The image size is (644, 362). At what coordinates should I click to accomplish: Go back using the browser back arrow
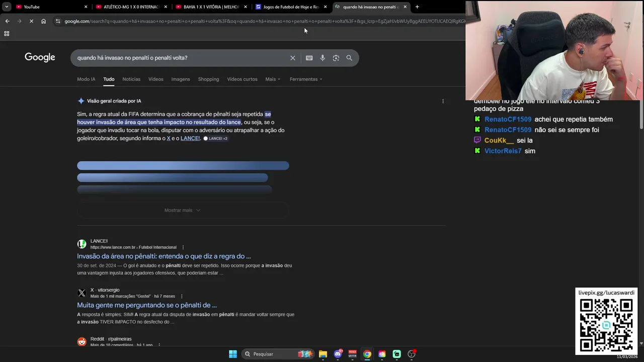[x=7, y=21]
